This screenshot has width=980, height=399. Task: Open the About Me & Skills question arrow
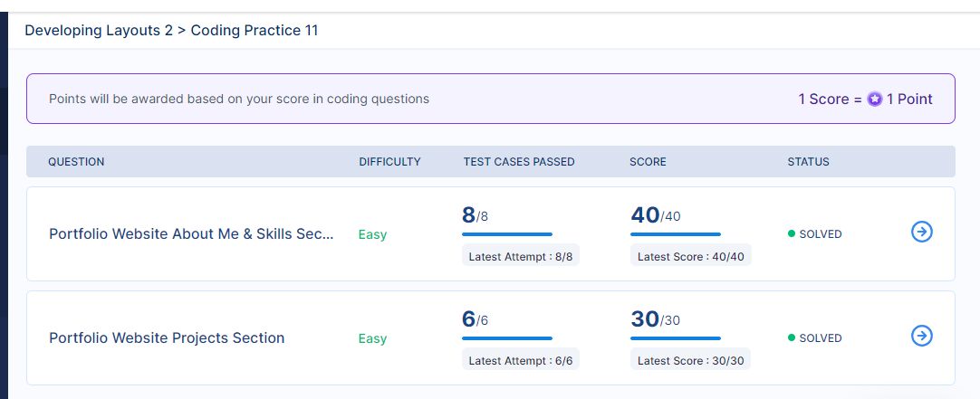click(922, 233)
